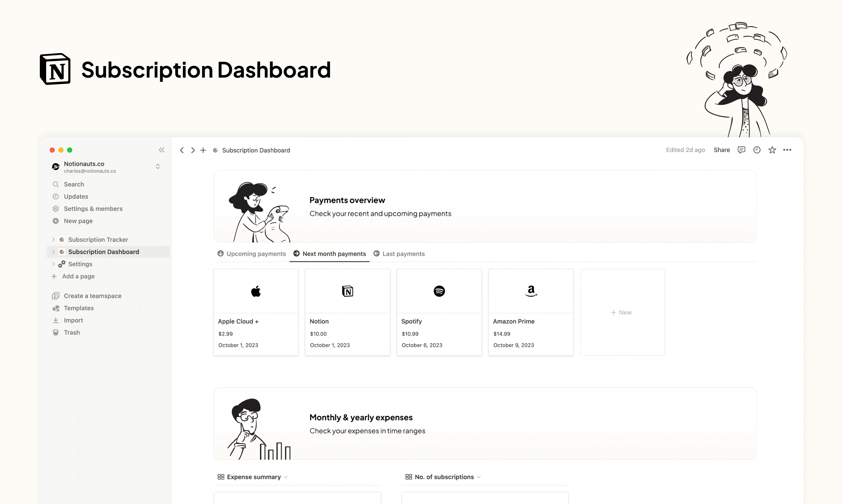Click the Subscription Tracker page icon
843x504 pixels.
(62, 239)
